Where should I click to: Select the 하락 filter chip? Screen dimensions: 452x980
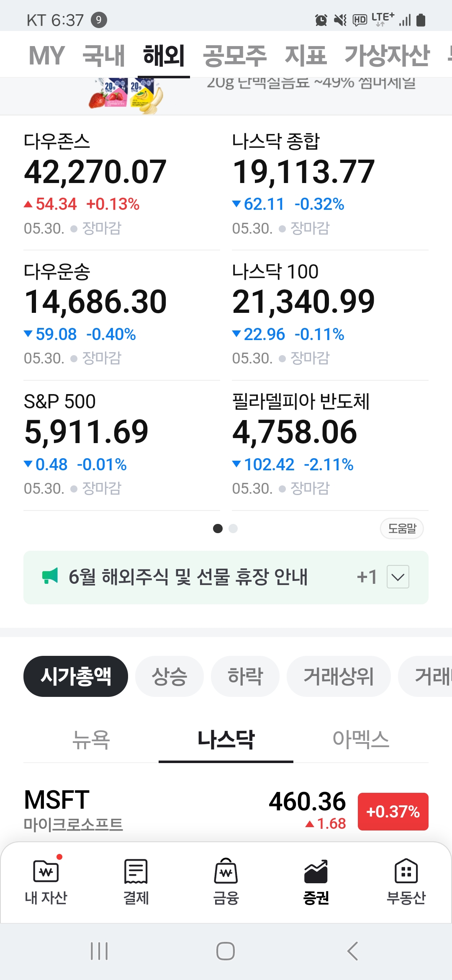pyautogui.click(x=245, y=676)
